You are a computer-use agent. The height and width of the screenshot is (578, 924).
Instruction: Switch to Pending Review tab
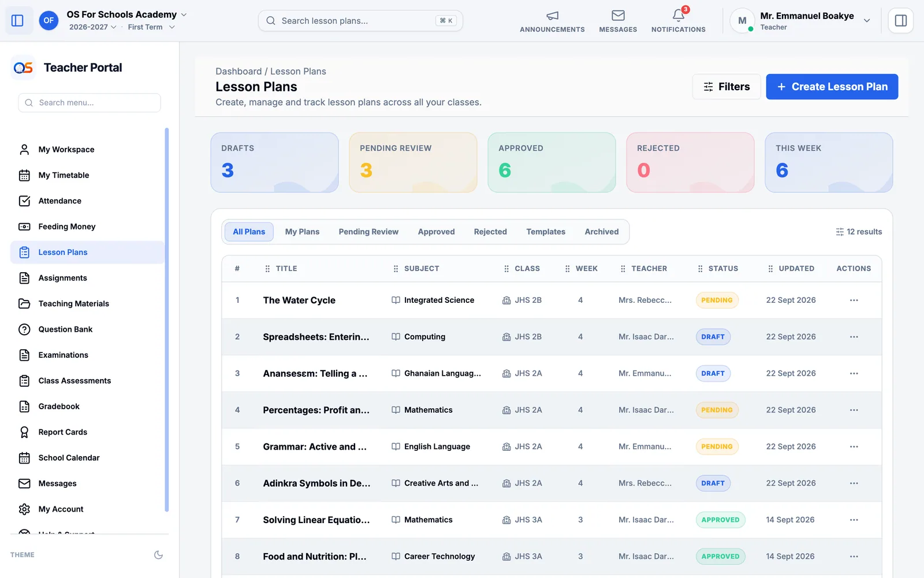click(x=368, y=232)
